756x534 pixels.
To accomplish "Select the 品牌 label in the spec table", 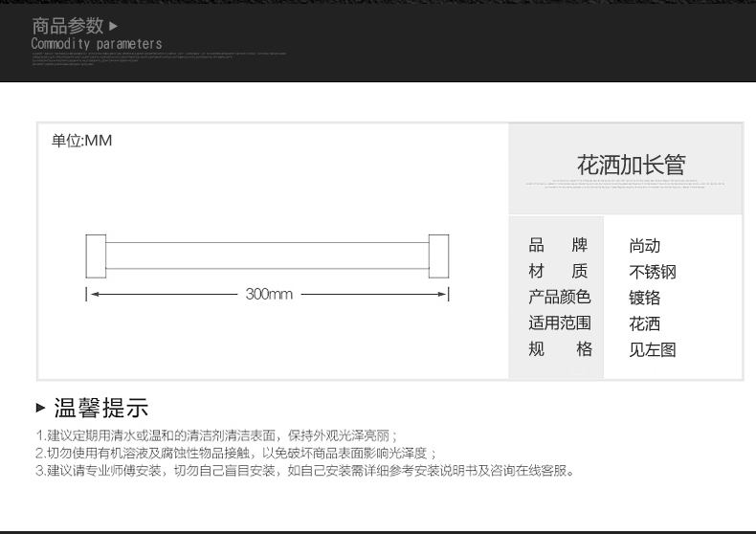I will click(560, 246).
